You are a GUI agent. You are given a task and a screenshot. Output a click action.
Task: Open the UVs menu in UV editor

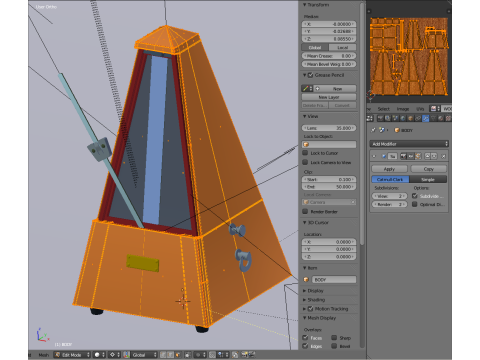click(x=420, y=109)
